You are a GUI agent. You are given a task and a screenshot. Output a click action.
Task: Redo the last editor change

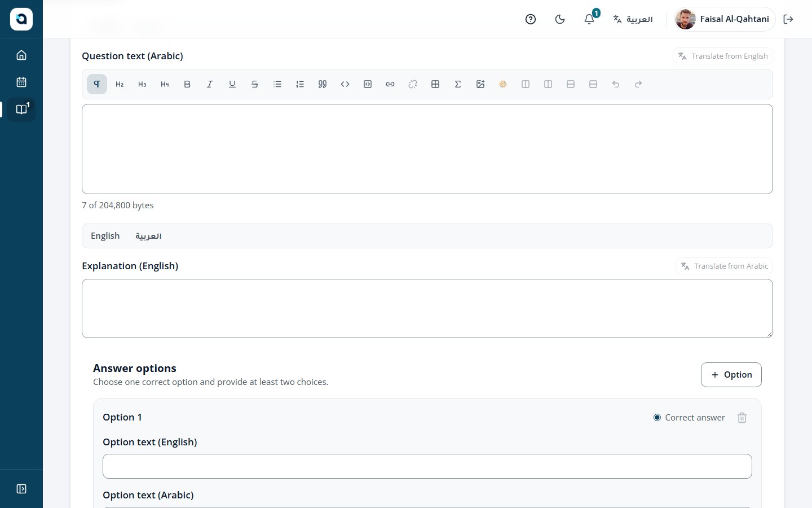coord(638,84)
